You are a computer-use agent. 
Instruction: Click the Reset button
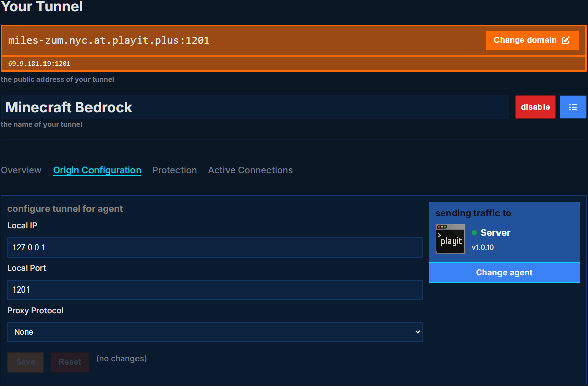click(x=70, y=362)
